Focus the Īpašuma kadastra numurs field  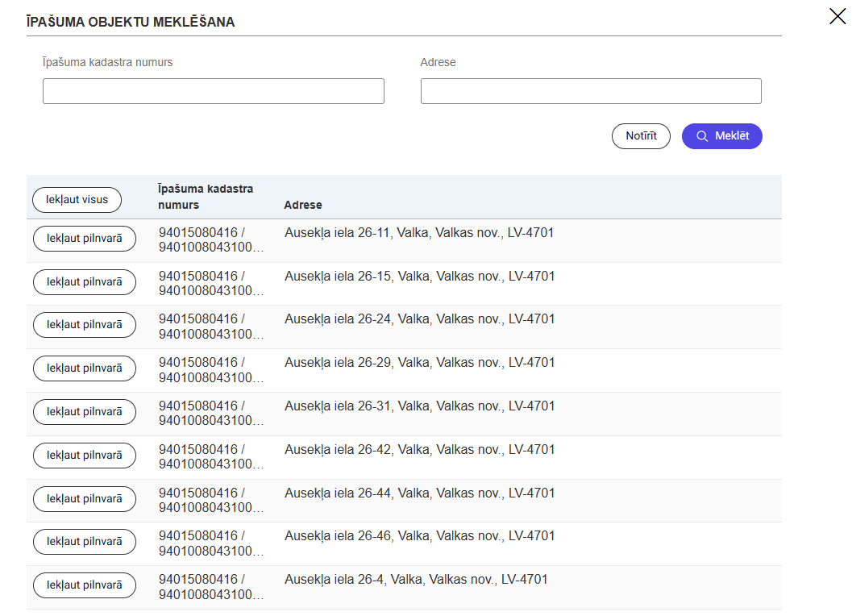click(x=213, y=91)
